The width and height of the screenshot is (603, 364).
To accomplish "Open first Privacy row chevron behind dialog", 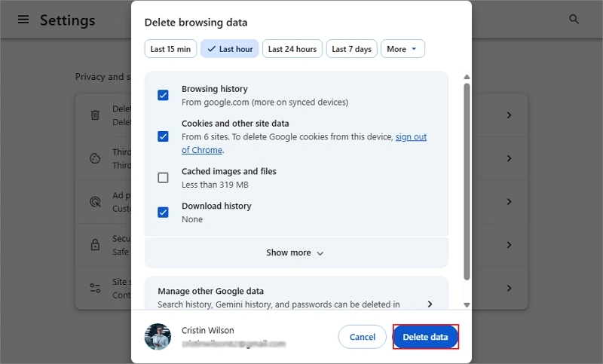I will pyautogui.click(x=510, y=115).
